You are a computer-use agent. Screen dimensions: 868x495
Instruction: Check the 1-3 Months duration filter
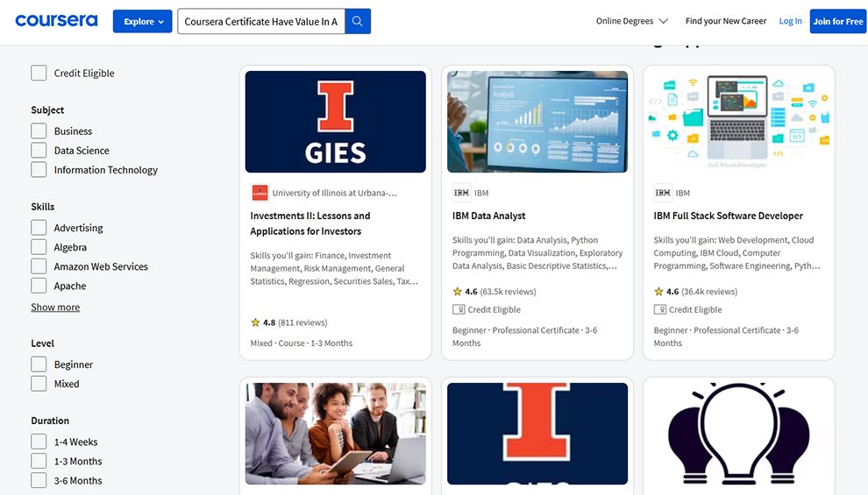tap(39, 461)
